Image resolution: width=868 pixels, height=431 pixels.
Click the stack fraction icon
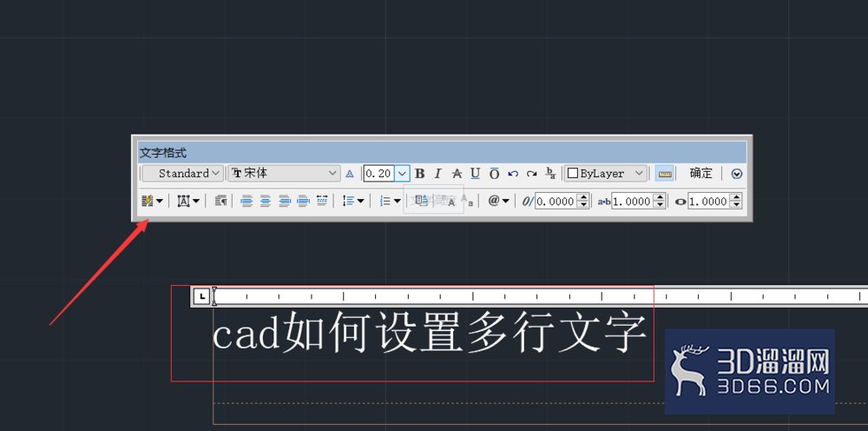(550, 174)
